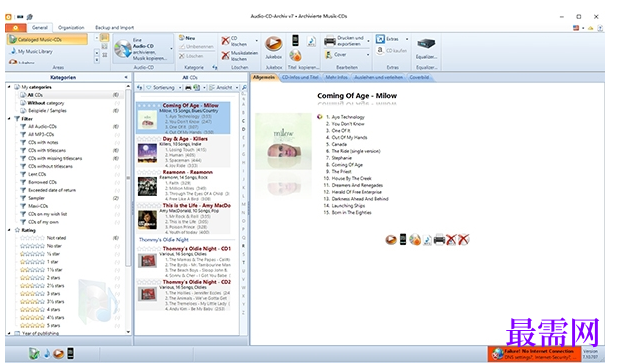This screenshot has height=364, width=618.
Task: Click the language flag icon at top right
Action: tap(576, 28)
